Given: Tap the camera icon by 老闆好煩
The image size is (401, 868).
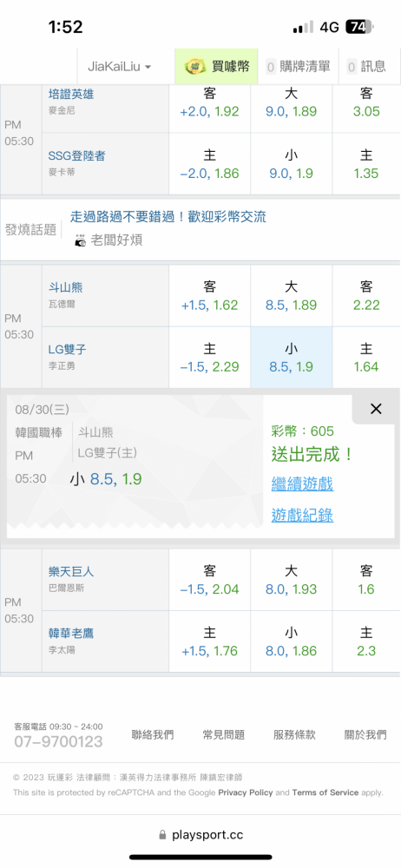Looking at the screenshot, I should [x=81, y=240].
